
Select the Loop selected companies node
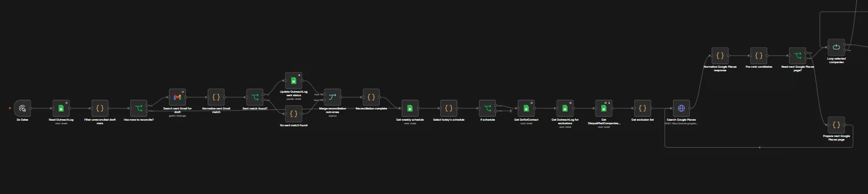[836, 47]
